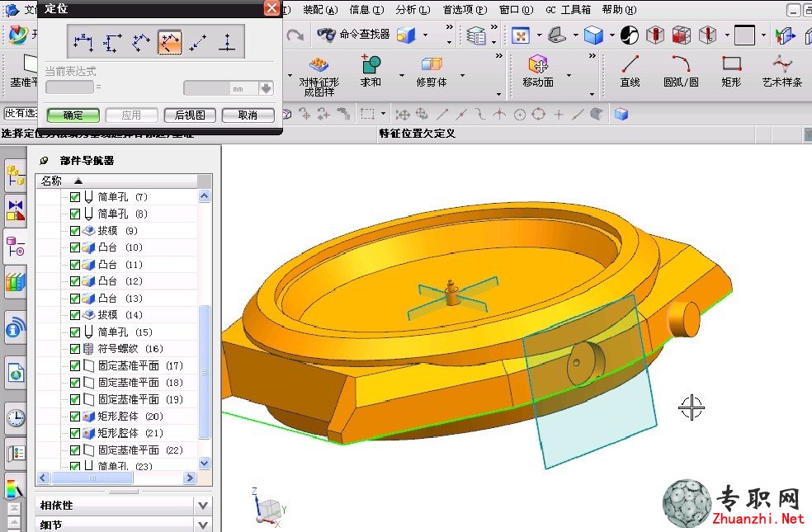The height and width of the screenshot is (532, 812).
Task: Open the 分析(L) analysis menu
Action: click(413, 10)
